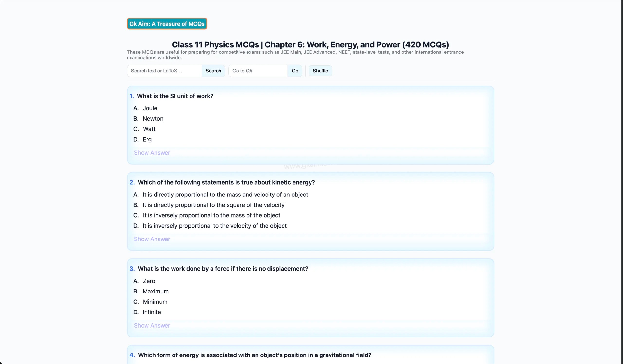The image size is (623, 364).
Task: Select option D Infinite
Action: [x=152, y=312]
